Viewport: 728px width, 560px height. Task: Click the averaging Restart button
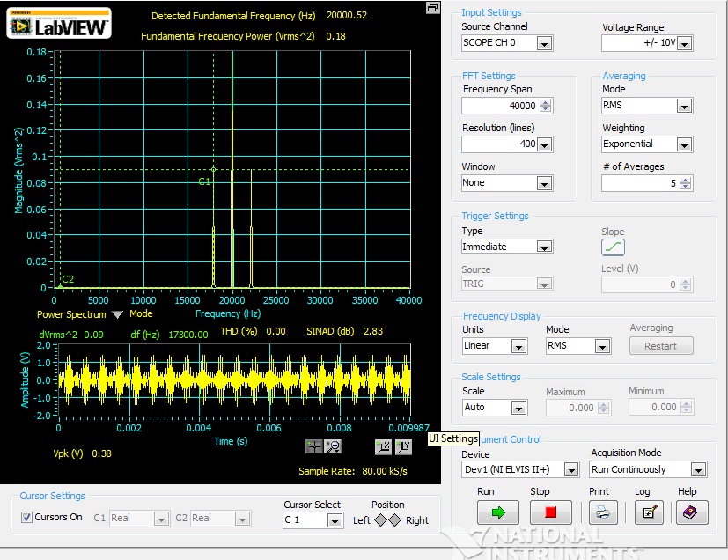click(661, 346)
